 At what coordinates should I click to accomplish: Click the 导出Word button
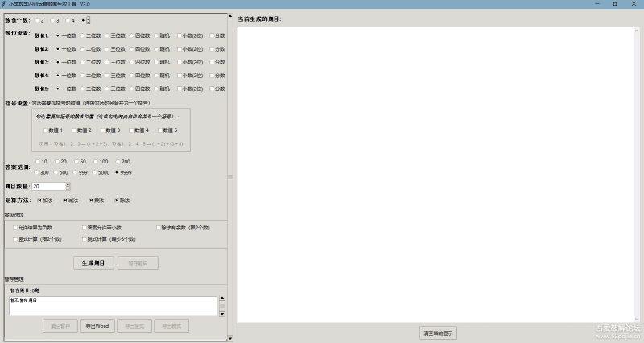click(97, 326)
